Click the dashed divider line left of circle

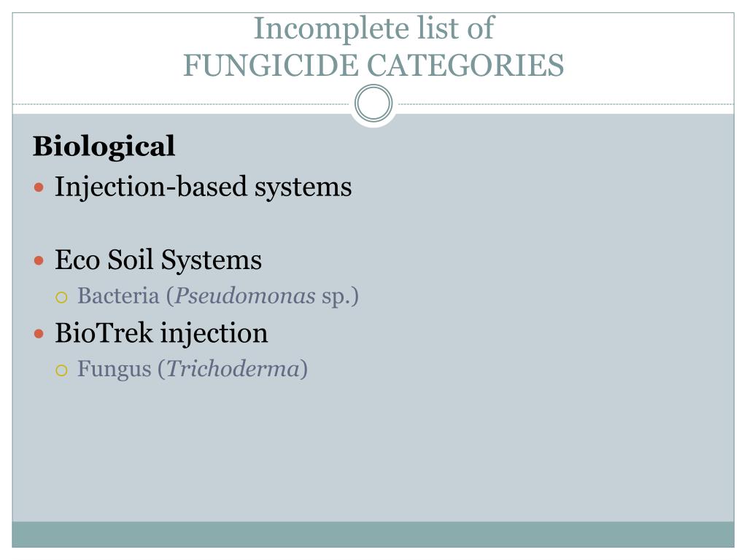pyautogui.click(x=181, y=104)
